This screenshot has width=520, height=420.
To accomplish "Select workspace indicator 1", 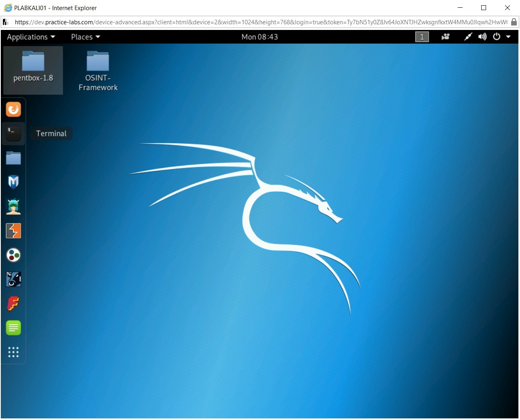I will click(421, 37).
